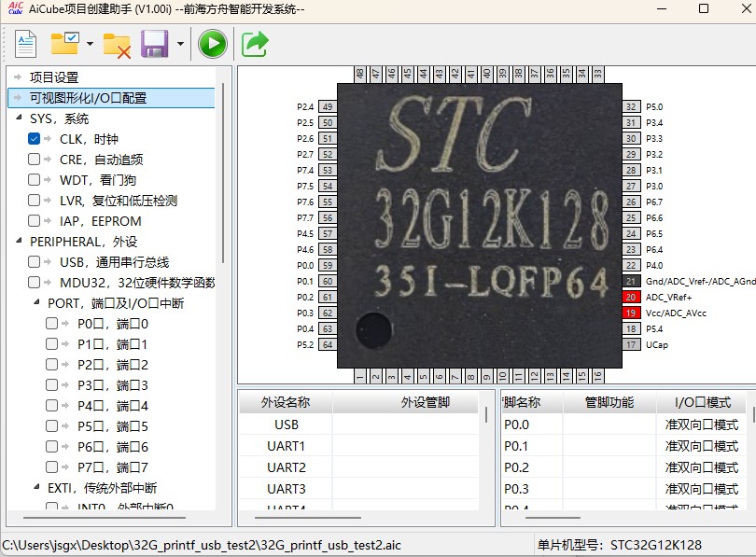Open 项目设置 tree item
This screenshot has height=557, width=756.
coord(54,77)
